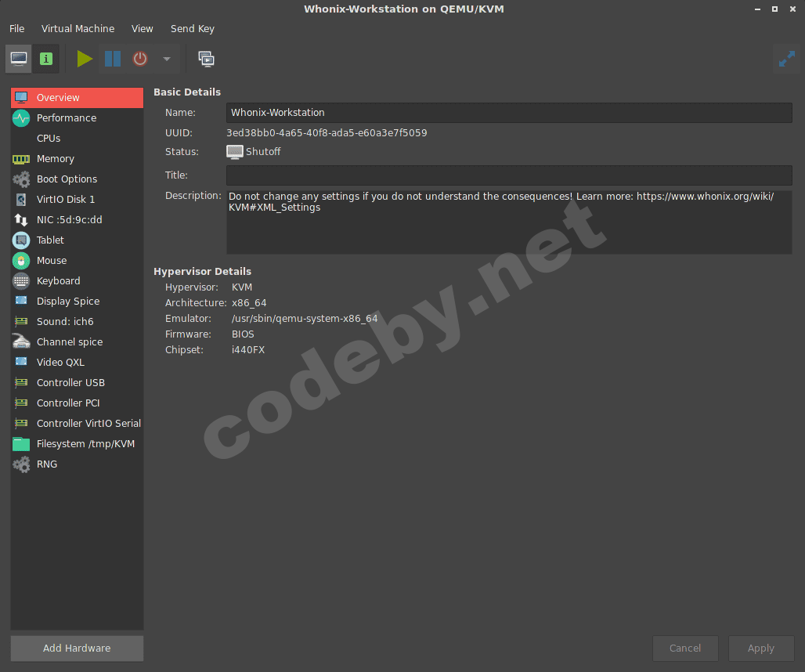
Task: Cancel pending changes
Action: coord(685,648)
